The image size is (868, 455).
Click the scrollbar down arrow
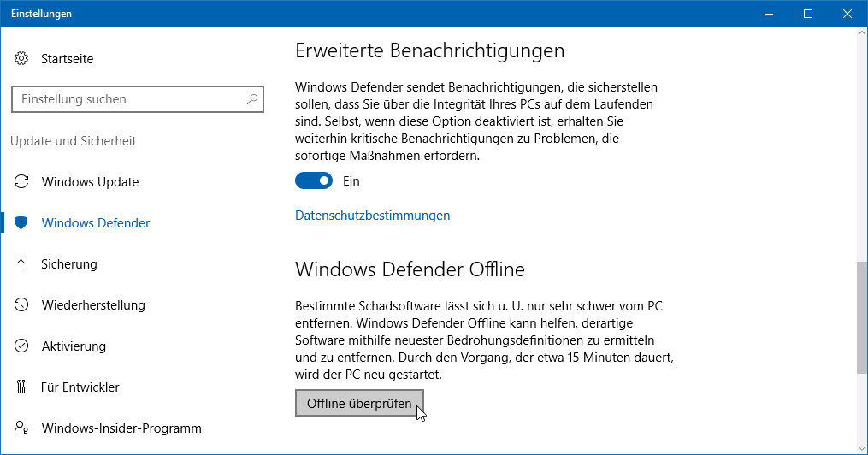pyautogui.click(x=861, y=448)
